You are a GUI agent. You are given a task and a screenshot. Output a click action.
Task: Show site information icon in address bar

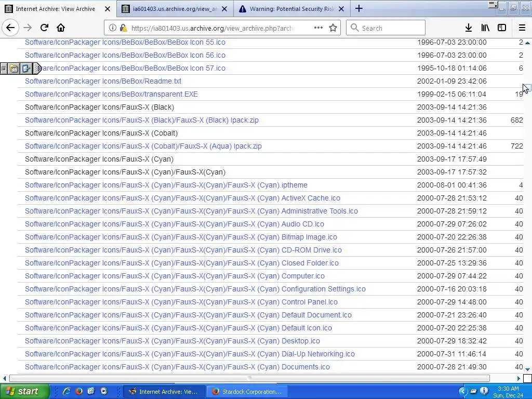tap(112, 28)
